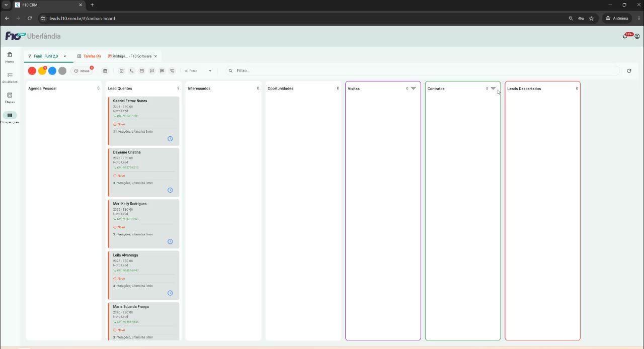Image resolution: width=644 pixels, height=349 pixels.
Task: Click the Contratos column header
Action: (436, 89)
